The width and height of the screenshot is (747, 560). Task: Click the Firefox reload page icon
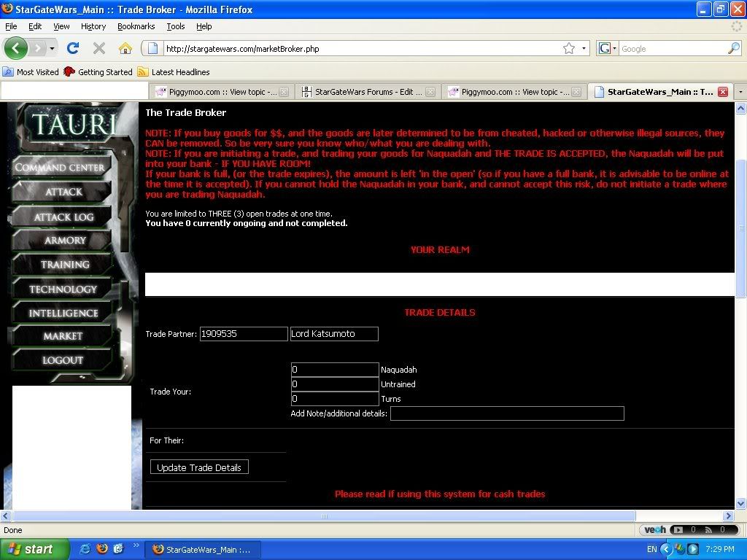pos(72,48)
